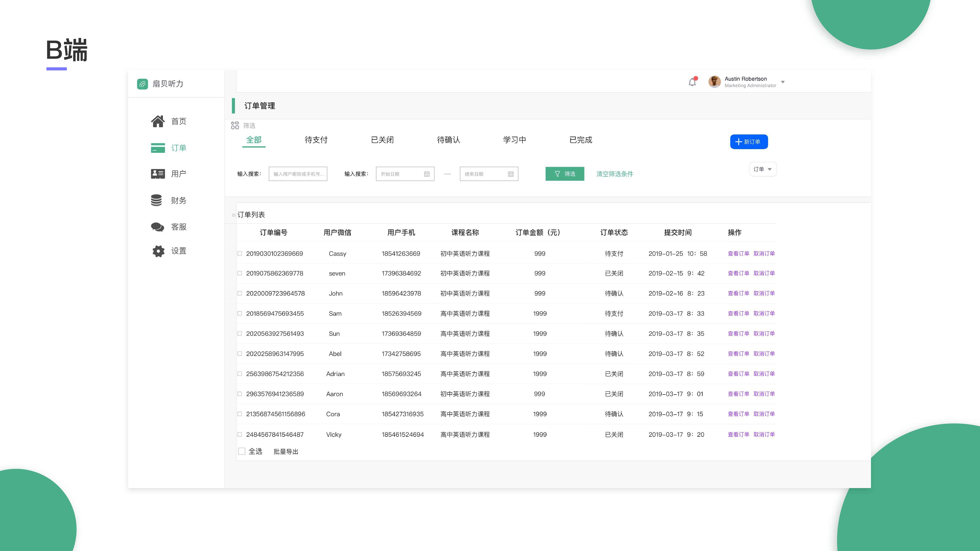The height and width of the screenshot is (551, 980).
Task: Click the 批量导出 button
Action: [286, 452]
